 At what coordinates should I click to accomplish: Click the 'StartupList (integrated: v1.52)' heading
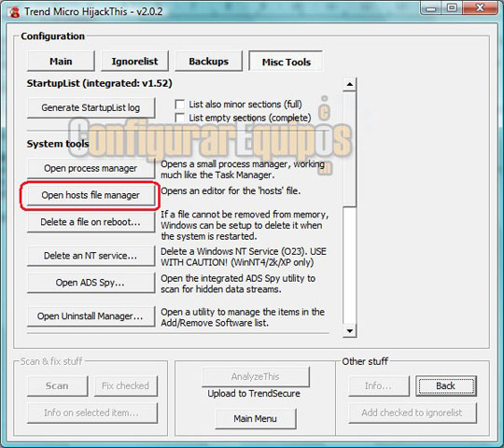(99, 83)
